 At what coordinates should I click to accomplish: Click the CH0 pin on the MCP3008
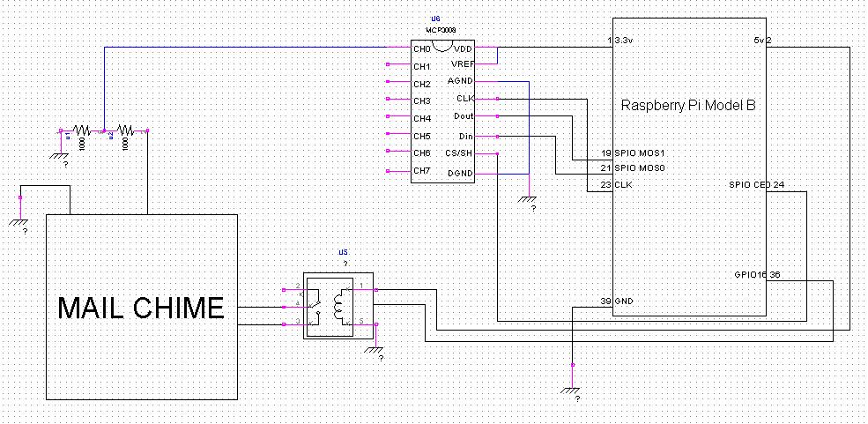tap(422, 49)
